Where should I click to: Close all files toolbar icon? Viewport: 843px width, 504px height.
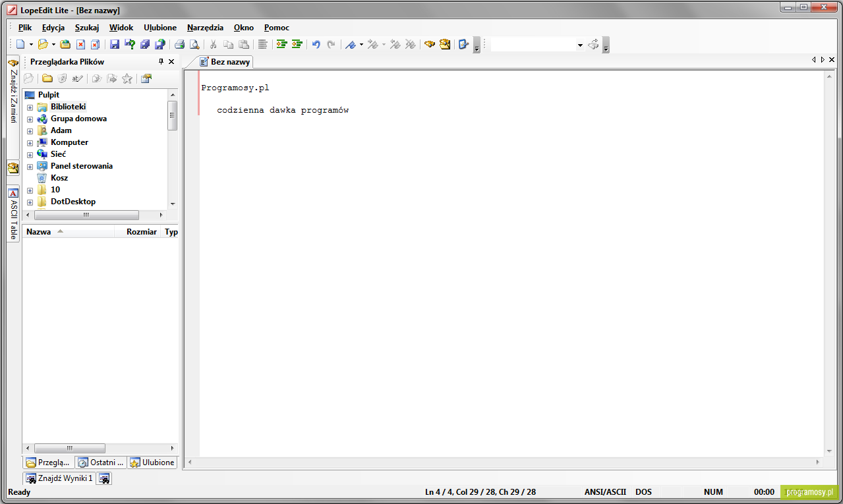(x=95, y=44)
